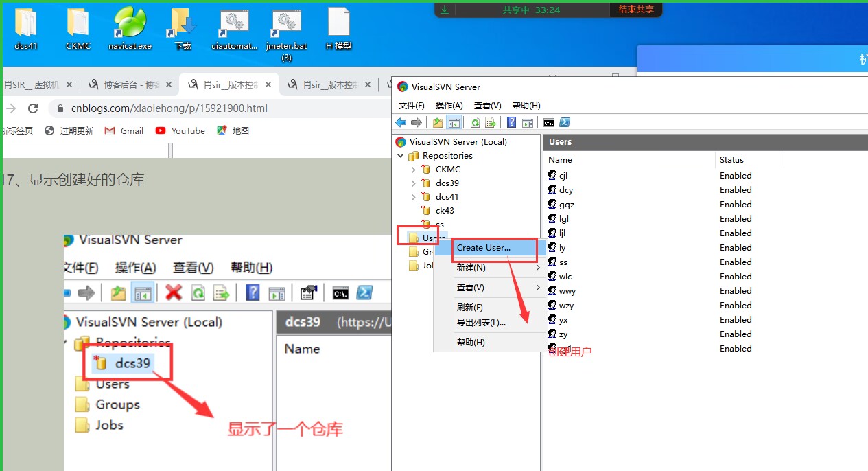Viewport: 868px width, 471px height.
Task: Switch to the 肖SIR__虚拟机 browser tab
Action: pyautogui.click(x=39, y=85)
